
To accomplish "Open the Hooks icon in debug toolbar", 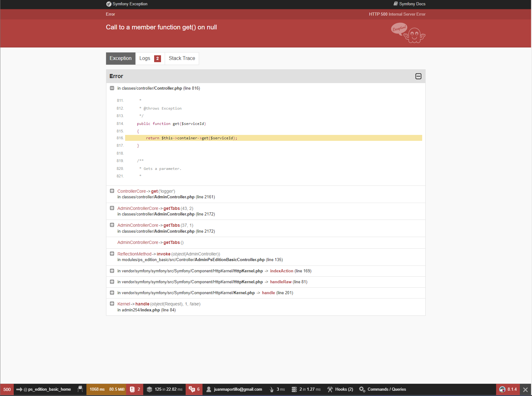I will [330, 389].
